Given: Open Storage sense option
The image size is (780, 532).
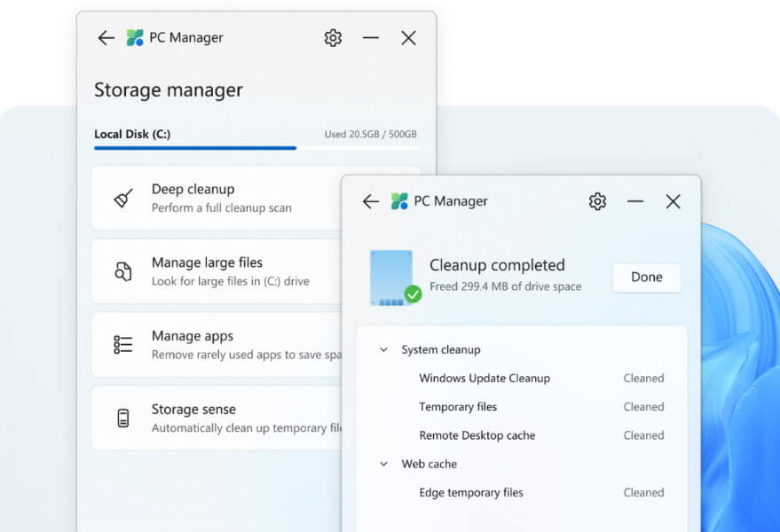Looking at the screenshot, I should (217, 419).
